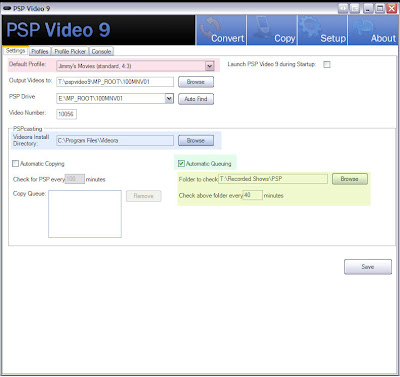Click the Save button
This screenshot has height=377, width=400.
coord(368,267)
